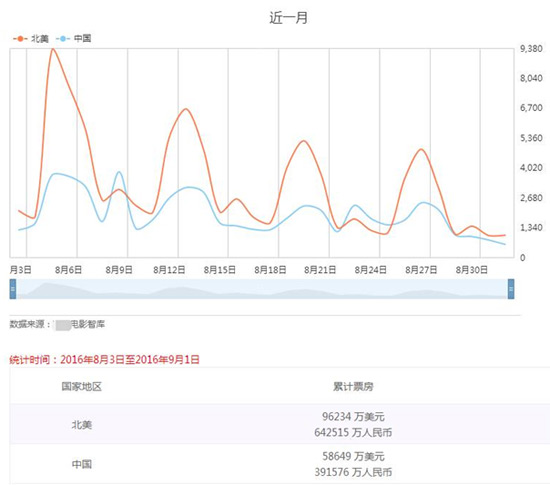Select the 北美 table row cell
The width and height of the screenshot is (550, 485).
[82, 425]
